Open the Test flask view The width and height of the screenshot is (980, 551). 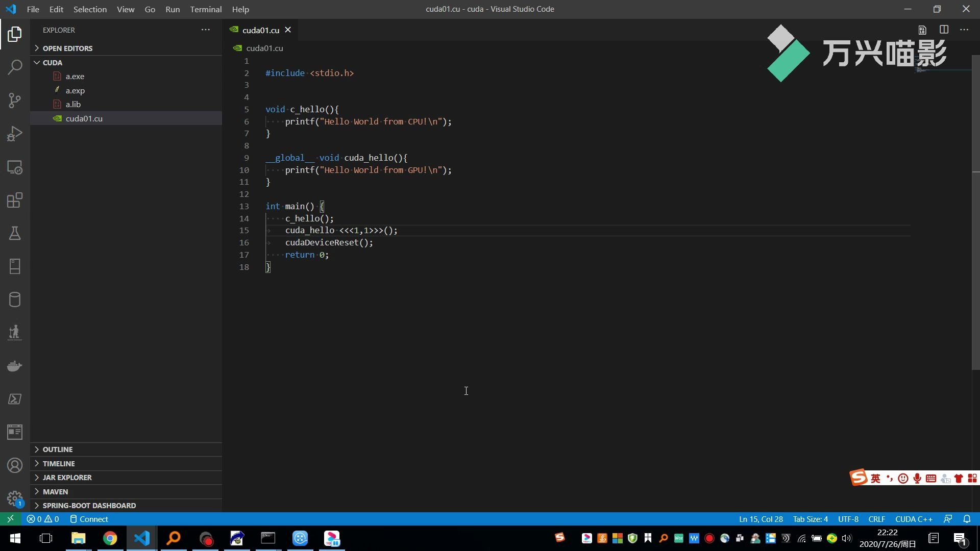(x=15, y=233)
